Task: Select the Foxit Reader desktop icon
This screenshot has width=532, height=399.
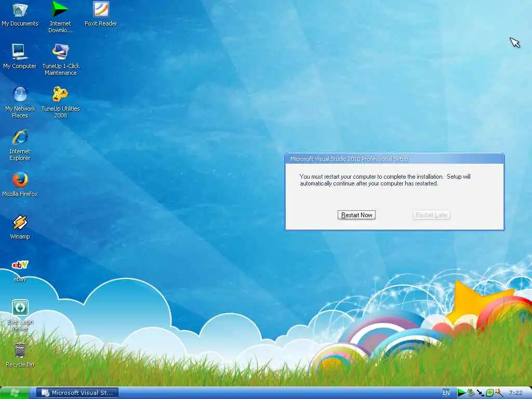Action: pyautogui.click(x=101, y=14)
